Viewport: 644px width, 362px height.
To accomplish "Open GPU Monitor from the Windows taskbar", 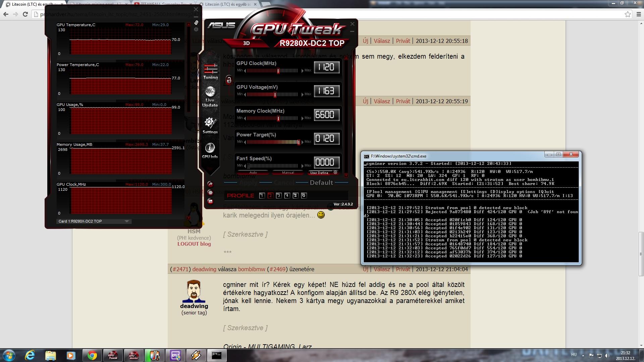I will (133, 355).
